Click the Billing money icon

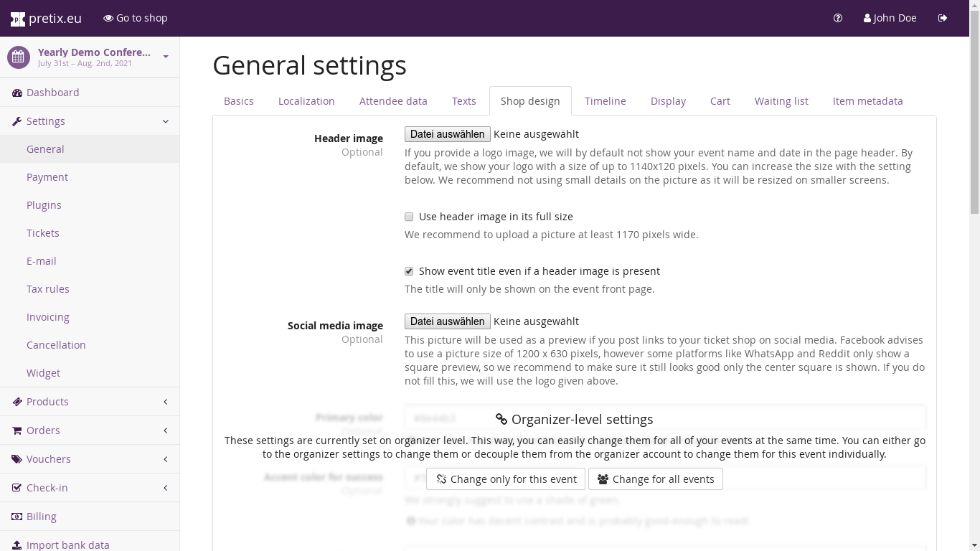[17, 517]
